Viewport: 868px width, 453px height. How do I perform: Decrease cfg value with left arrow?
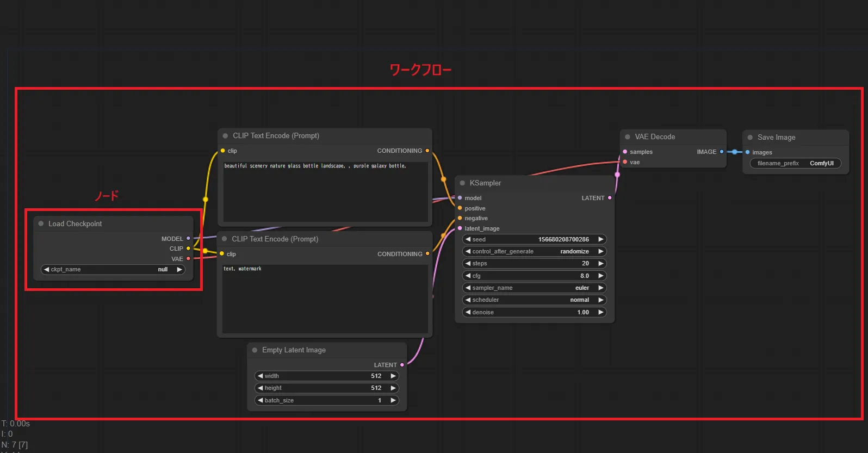[468, 276]
